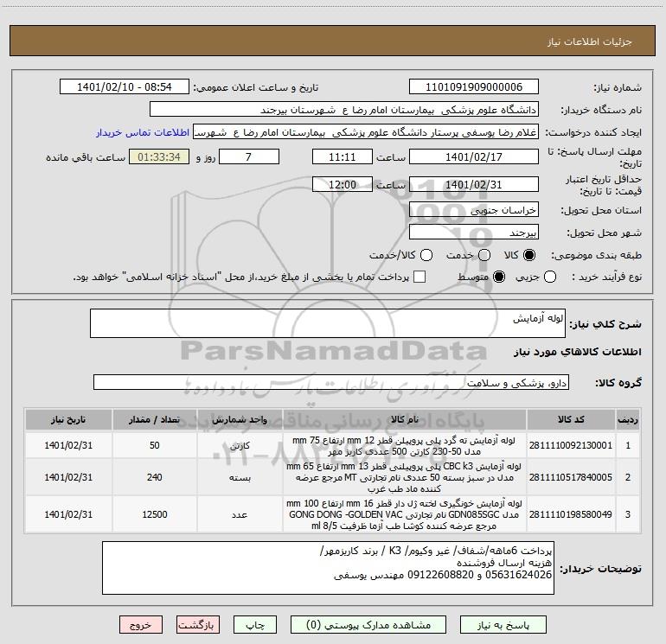Click the بازگشت back button
Viewport: 666px width, 644px height.
[198, 625]
